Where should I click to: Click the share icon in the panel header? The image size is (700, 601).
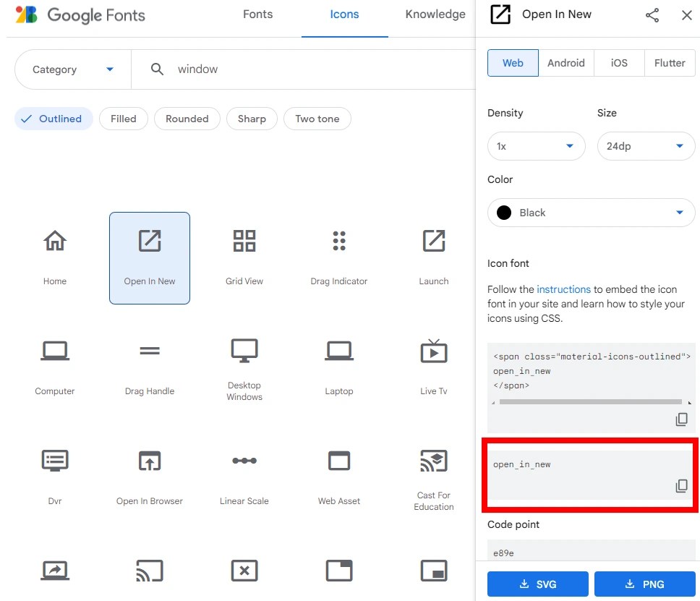(x=652, y=14)
